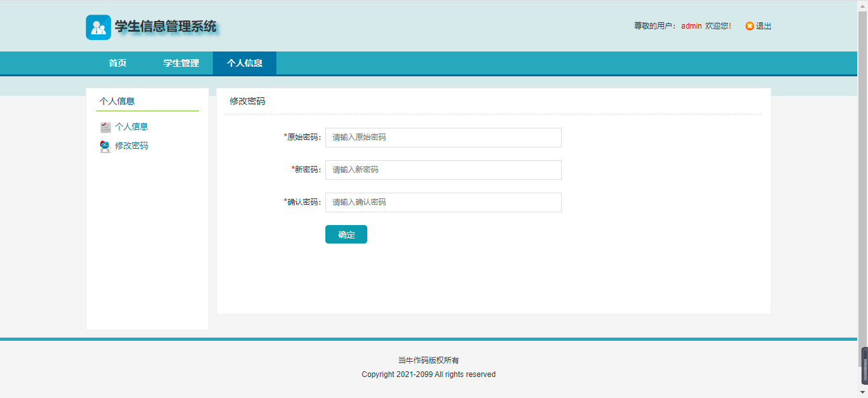Click the 修改密码 panel heading
The image size is (868, 398).
247,101
